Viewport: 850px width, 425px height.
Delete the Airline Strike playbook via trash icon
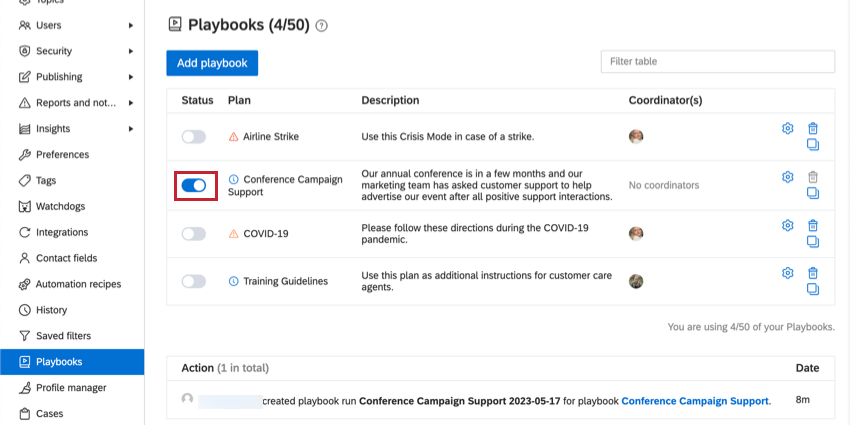[813, 128]
